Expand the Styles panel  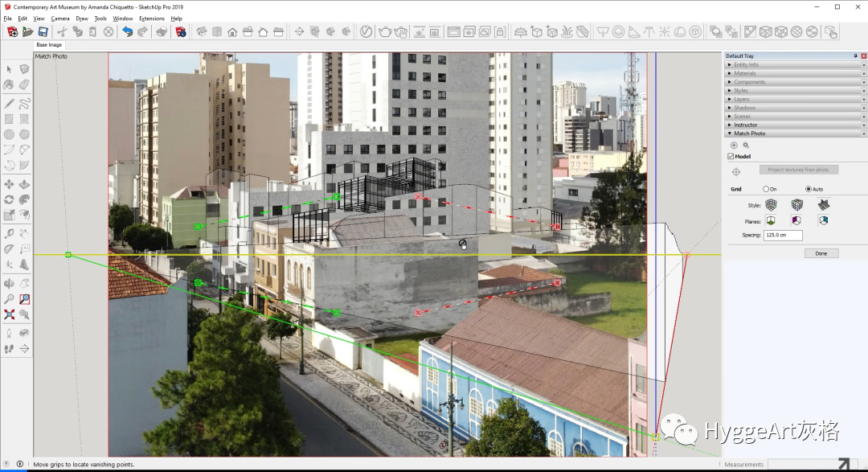pos(796,90)
